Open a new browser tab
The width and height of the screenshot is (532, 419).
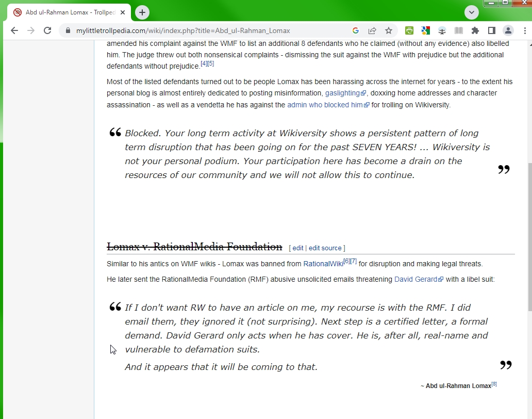[x=142, y=12]
